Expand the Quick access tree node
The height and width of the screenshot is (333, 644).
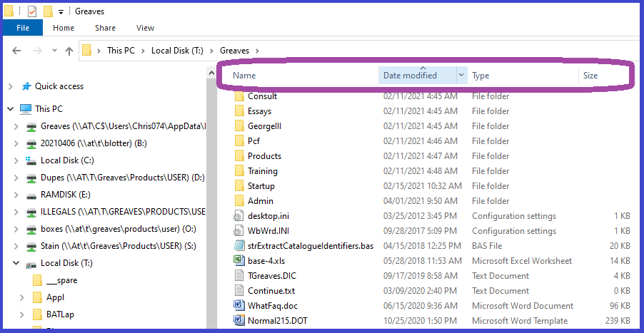(10, 86)
